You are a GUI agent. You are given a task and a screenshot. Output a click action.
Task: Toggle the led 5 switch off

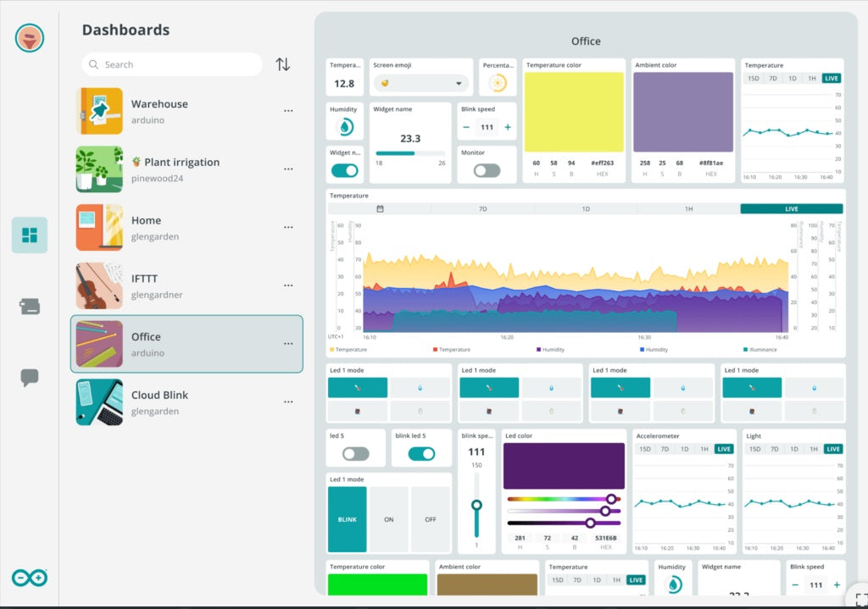click(x=355, y=453)
